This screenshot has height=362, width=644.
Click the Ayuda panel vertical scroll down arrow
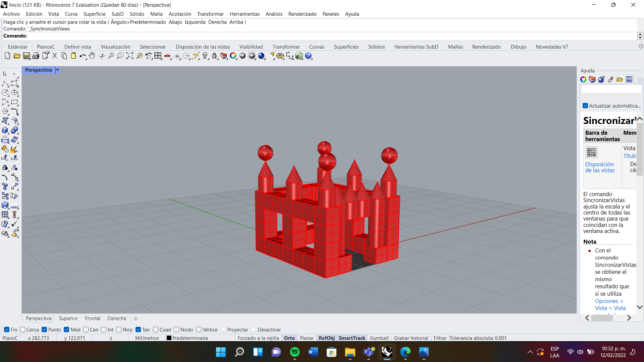point(640,307)
